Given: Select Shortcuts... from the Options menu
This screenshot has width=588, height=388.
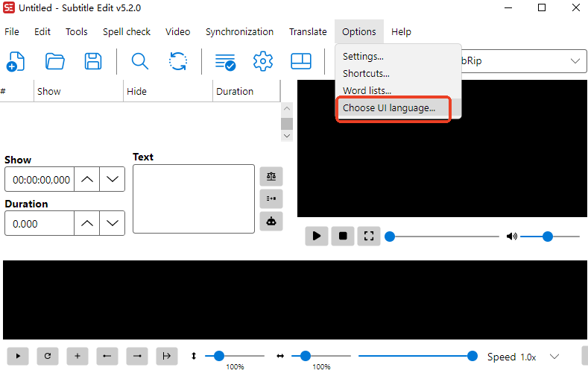Looking at the screenshot, I should [398, 73].
